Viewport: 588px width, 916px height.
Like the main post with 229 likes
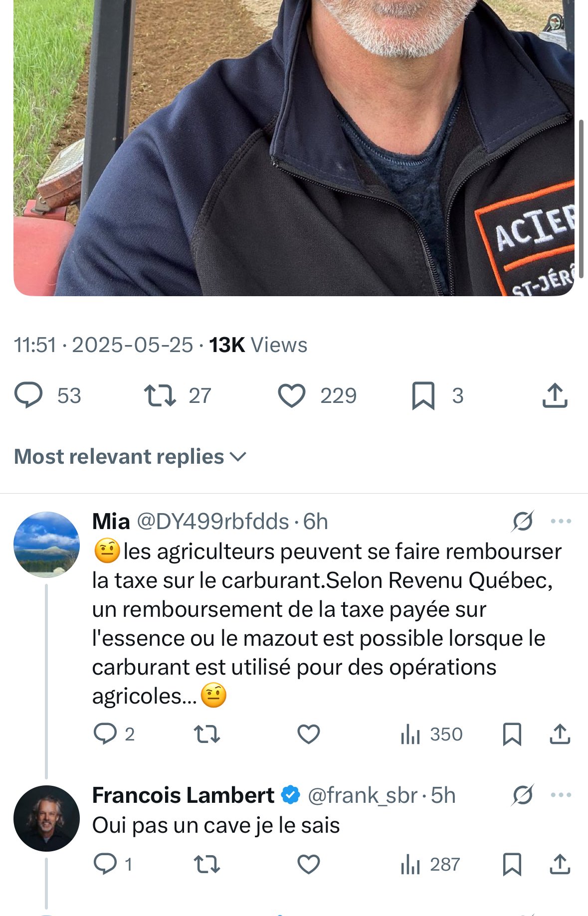pyautogui.click(x=317, y=396)
